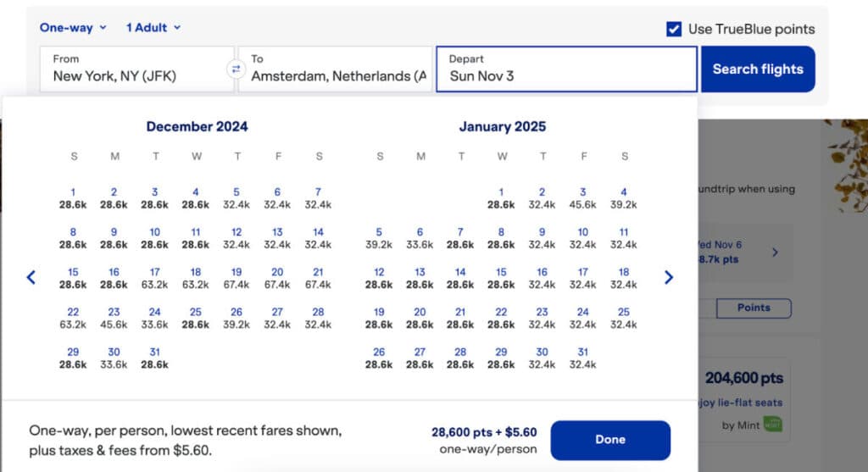Select December 31 departure date
868x472 pixels.
point(154,358)
